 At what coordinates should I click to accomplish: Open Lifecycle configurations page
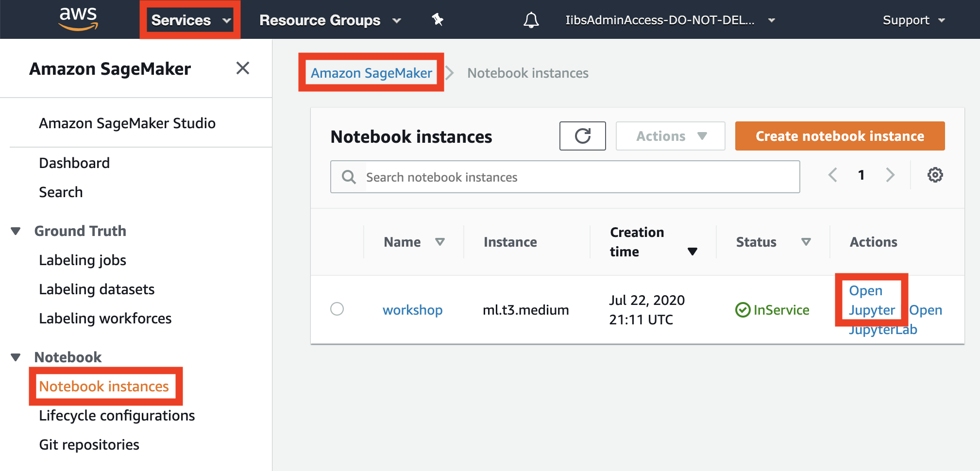tap(117, 416)
